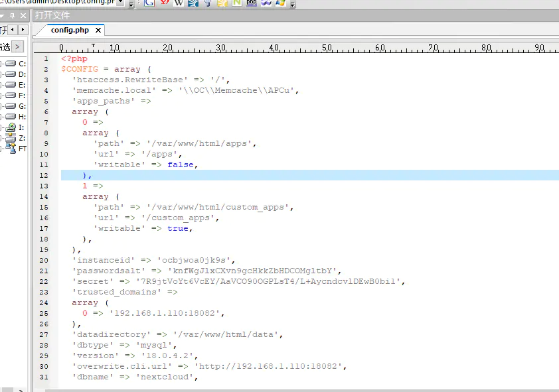Viewport: 559px width, 392px height.
Task: Click the green N toolbar icon
Action: pos(237,3)
